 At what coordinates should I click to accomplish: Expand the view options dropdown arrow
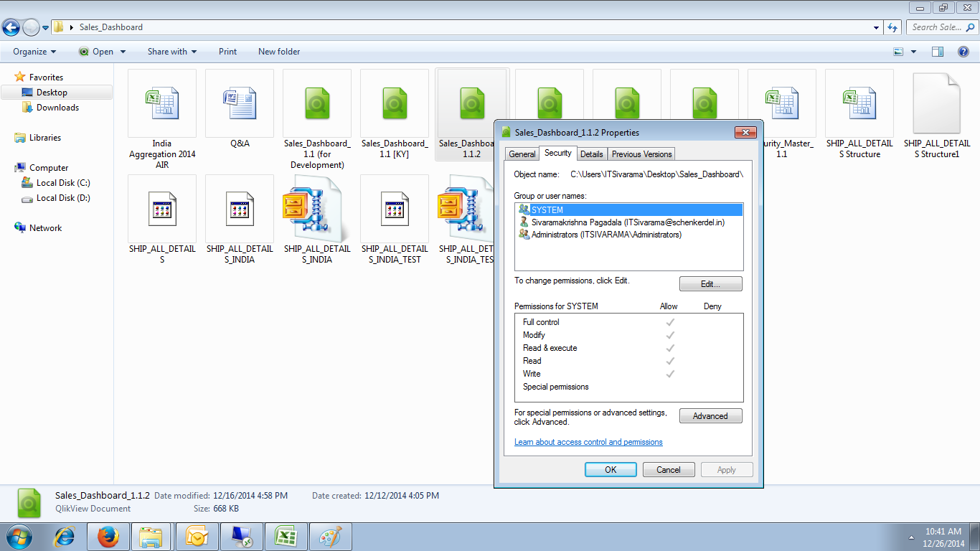pos(913,52)
